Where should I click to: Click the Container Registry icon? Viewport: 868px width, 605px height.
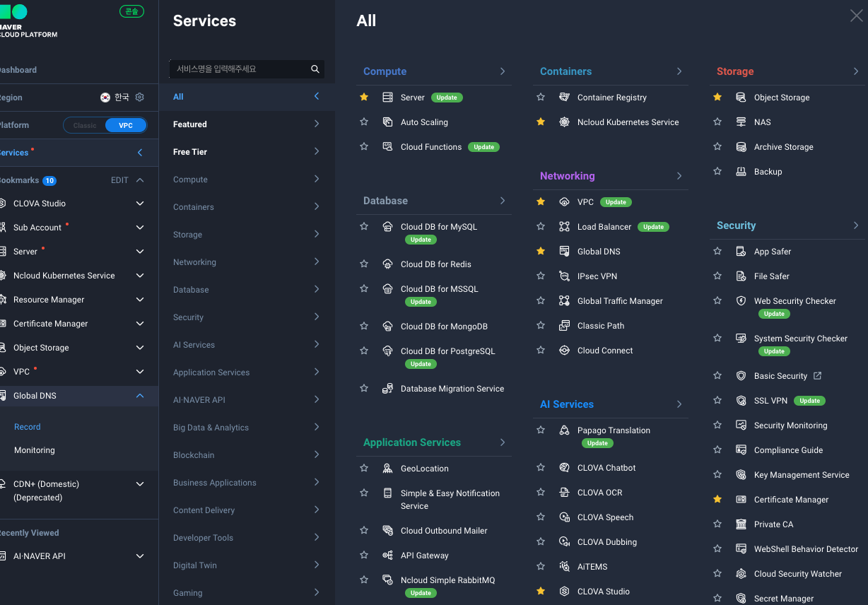tap(564, 98)
